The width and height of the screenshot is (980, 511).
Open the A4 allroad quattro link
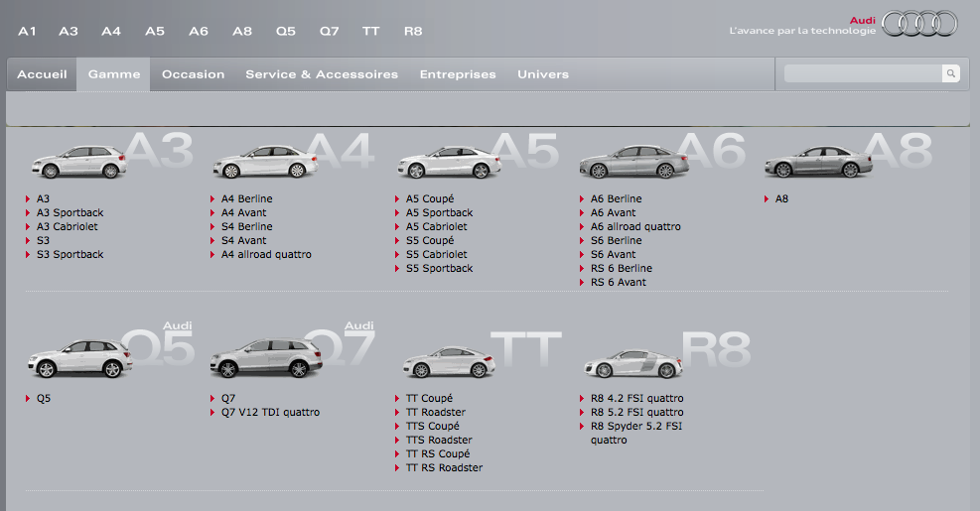pos(266,254)
